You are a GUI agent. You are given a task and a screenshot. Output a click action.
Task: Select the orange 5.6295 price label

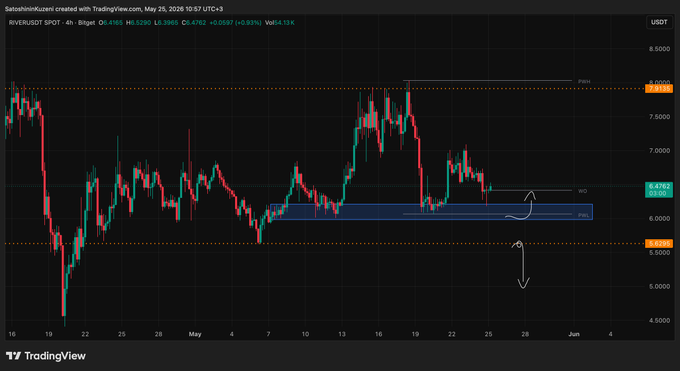tap(659, 243)
